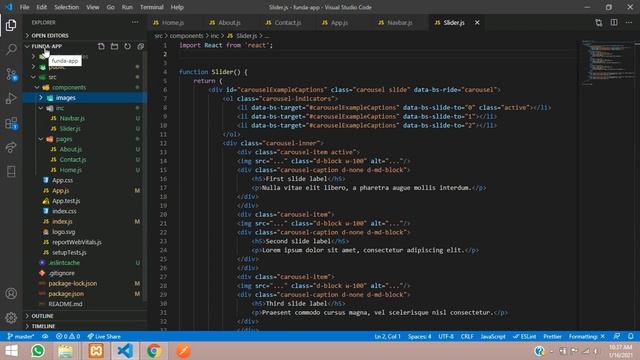
Task: Open index.js in the explorer
Action: click(62, 221)
